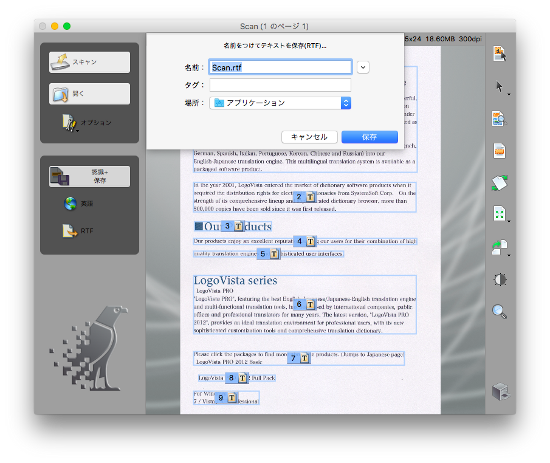The image size is (550, 463).
Task: Select the image region tool at top right
Action: click(499, 54)
